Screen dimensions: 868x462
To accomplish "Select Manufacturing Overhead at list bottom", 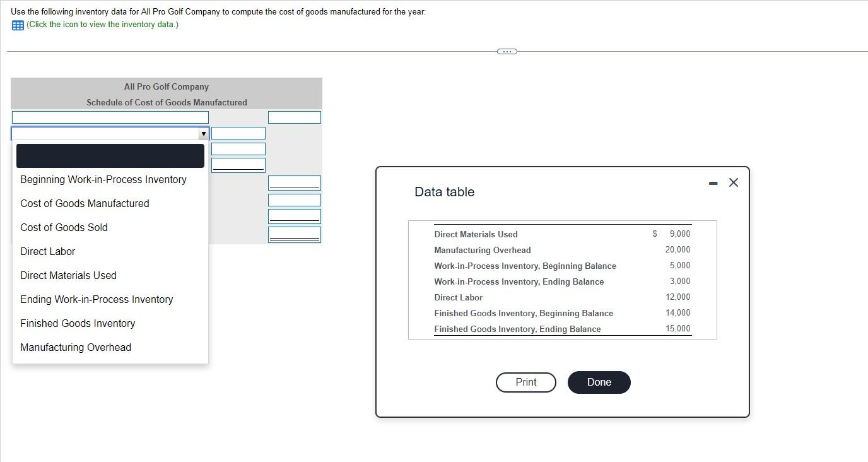I will point(76,347).
